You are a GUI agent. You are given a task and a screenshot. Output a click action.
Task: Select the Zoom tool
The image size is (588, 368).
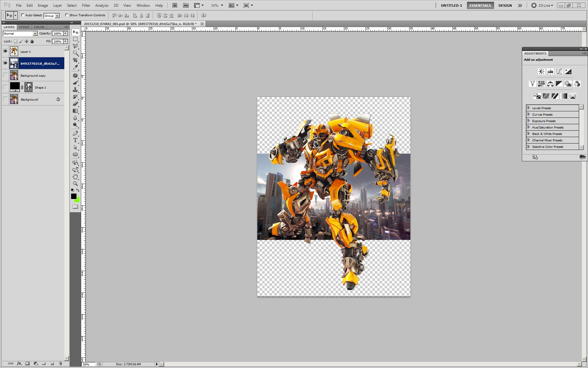click(x=75, y=184)
